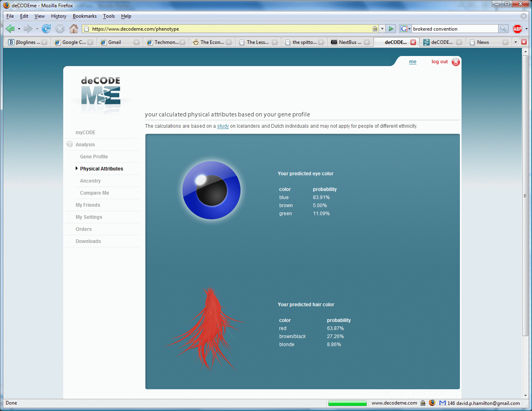
Task: Open the History menu
Action: 59,16
